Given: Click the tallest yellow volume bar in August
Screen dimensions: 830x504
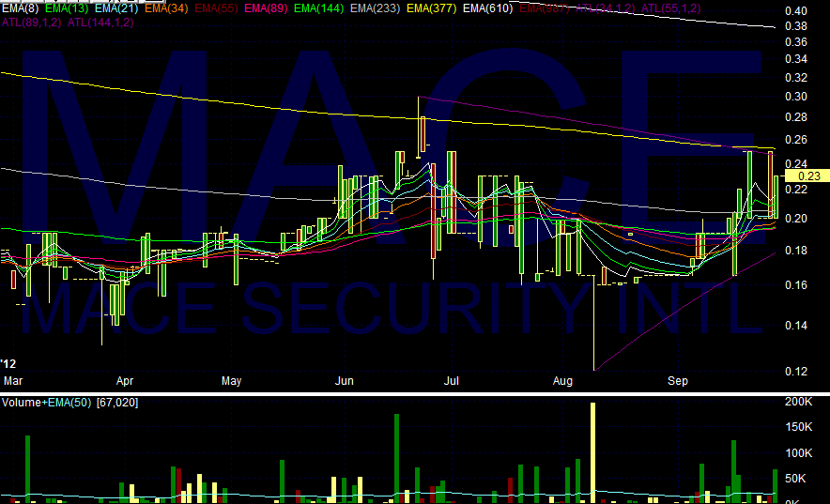Looking at the screenshot, I should 592,452.
